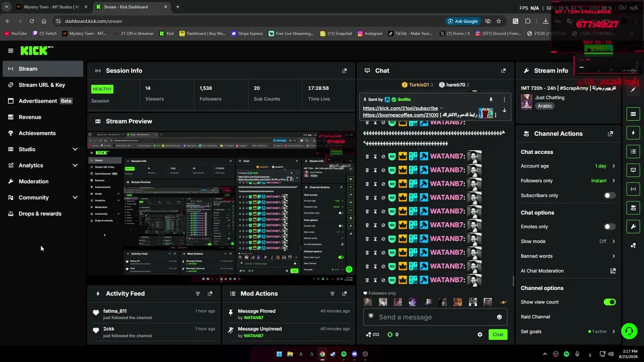Edit stream info with pencil icon
Screen dimensions: 644x362
click(633, 89)
